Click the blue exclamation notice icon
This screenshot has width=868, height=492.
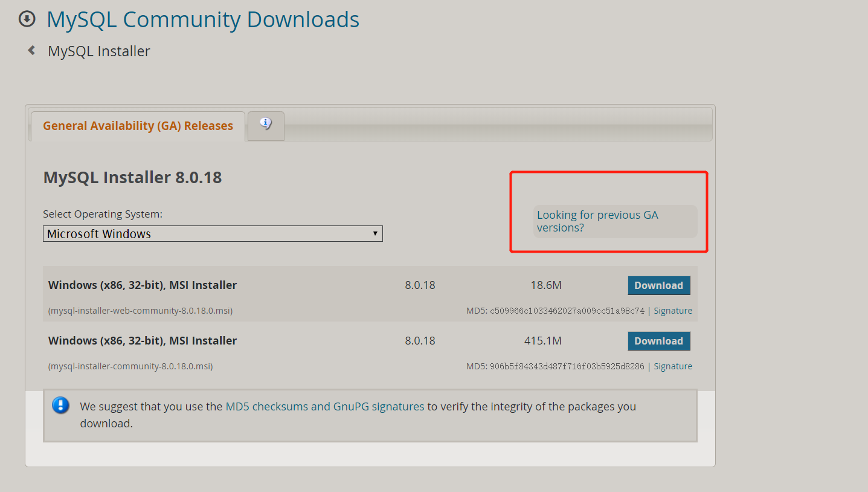pos(61,405)
